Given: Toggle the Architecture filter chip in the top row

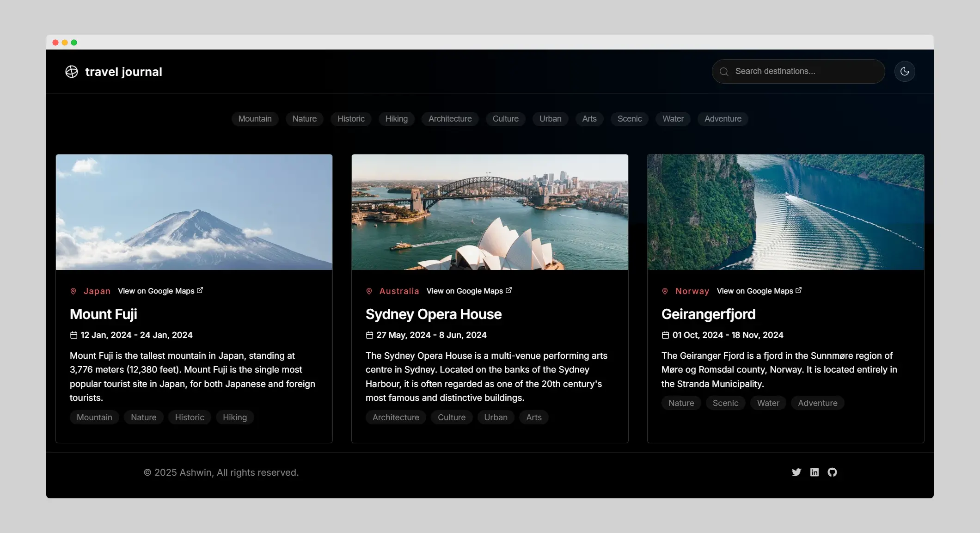Looking at the screenshot, I should (x=450, y=119).
